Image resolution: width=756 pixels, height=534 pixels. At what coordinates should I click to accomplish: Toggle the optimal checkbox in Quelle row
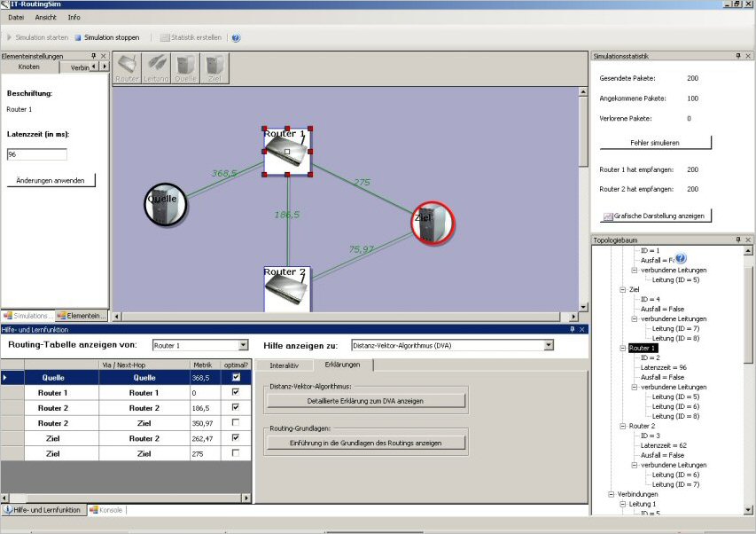[235, 377]
